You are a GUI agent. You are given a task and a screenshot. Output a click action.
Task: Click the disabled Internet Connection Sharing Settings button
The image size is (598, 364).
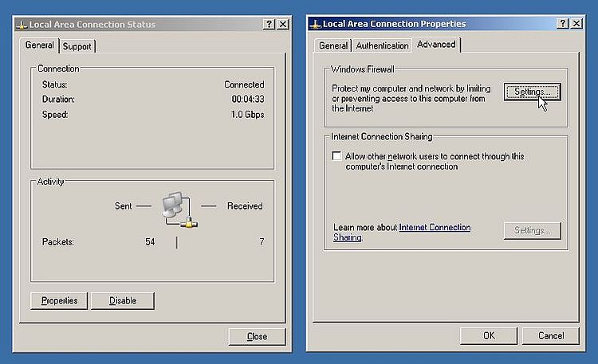pyautogui.click(x=532, y=231)
